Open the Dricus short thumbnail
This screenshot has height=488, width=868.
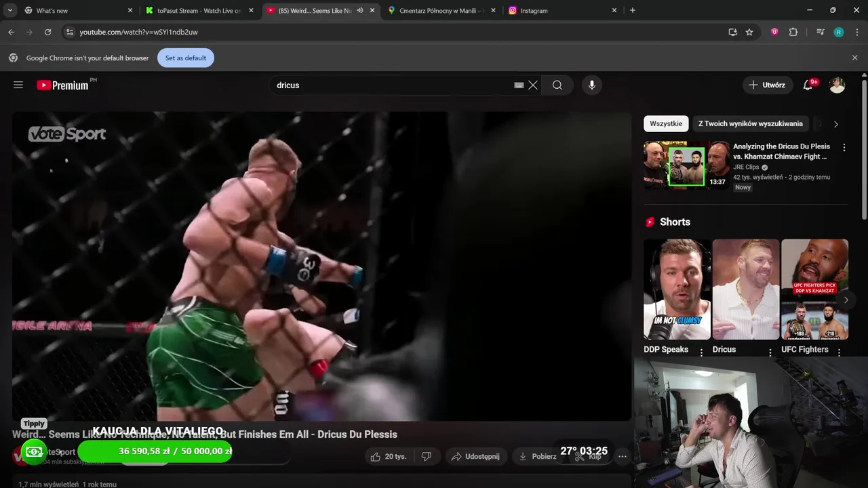(746, 289)
